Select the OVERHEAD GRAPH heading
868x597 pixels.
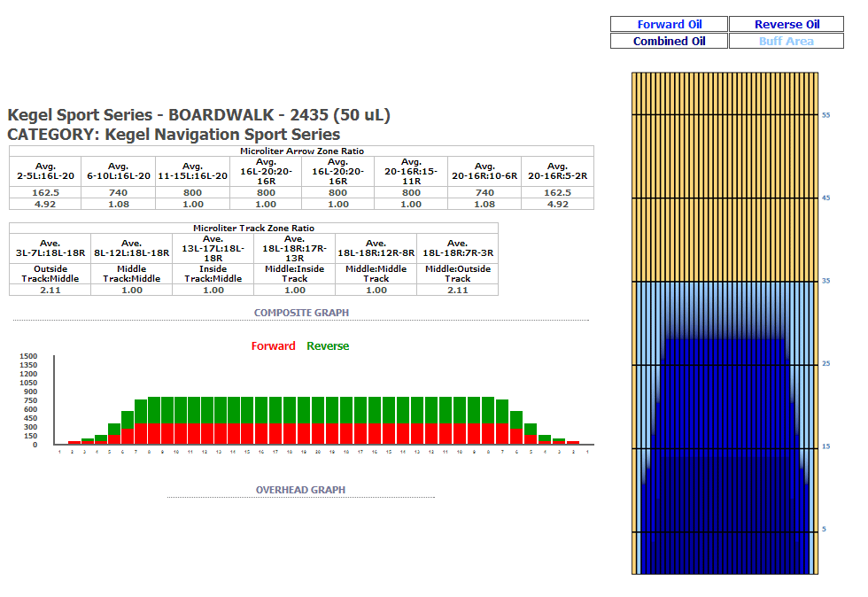click(x=300, y=490)
